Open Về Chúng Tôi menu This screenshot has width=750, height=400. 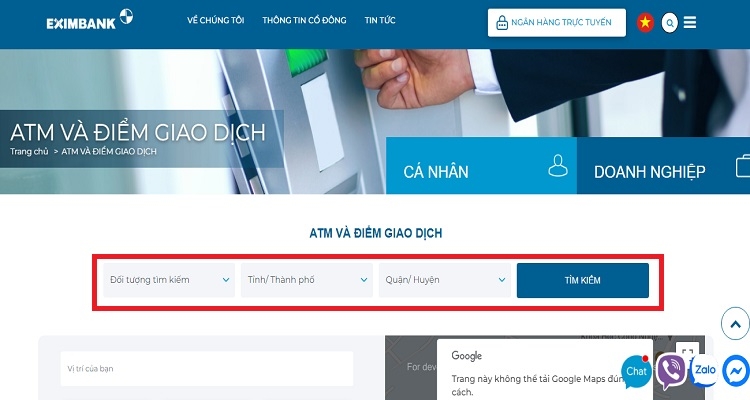tap(215, 20)
